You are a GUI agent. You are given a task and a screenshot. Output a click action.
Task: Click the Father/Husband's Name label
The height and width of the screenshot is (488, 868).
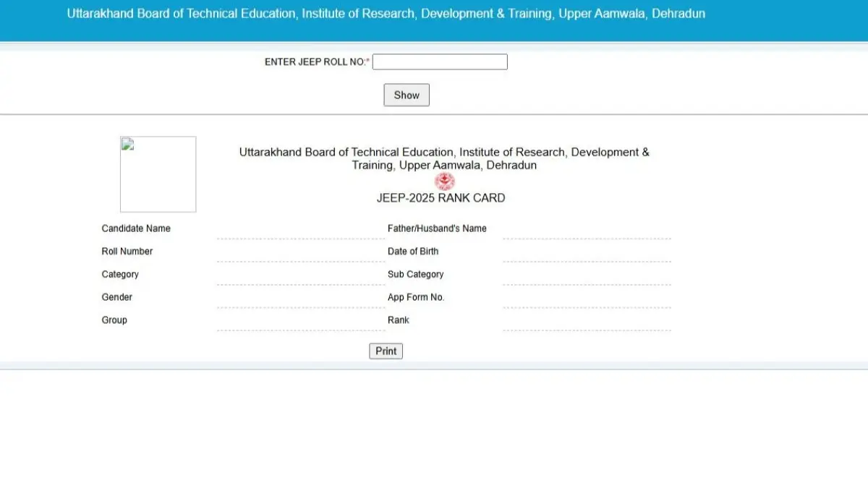click(437, 228)
